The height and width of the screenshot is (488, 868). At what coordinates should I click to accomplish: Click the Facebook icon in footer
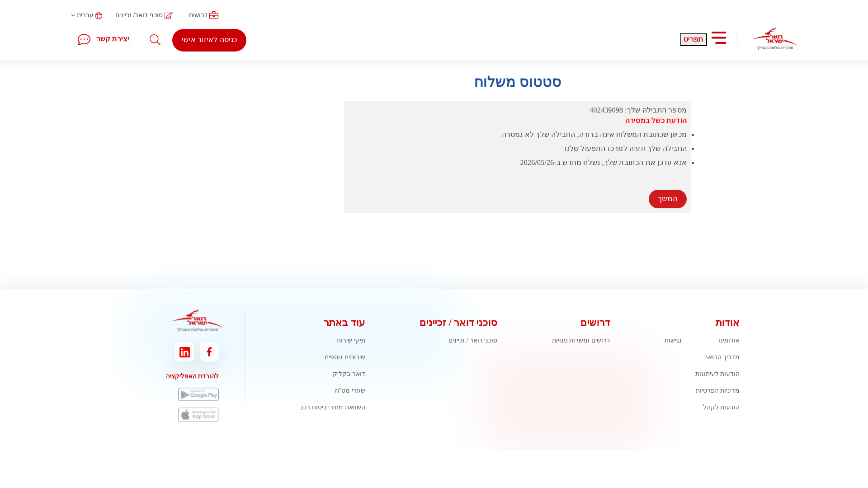pyautogui.click(x=209, y=352)
